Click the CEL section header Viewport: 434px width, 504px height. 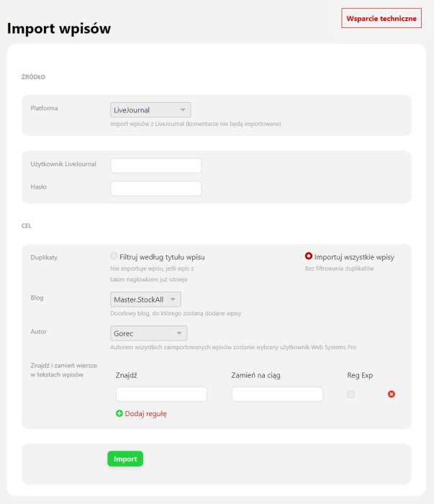[x=27, y=225]
